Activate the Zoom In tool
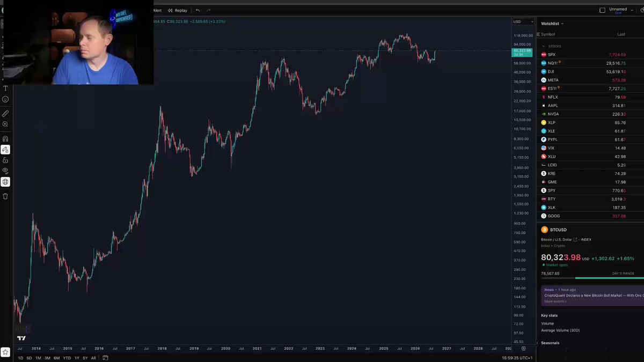This screenshot has height=362, width=644. pyautogui.click(x=5, y=124)
